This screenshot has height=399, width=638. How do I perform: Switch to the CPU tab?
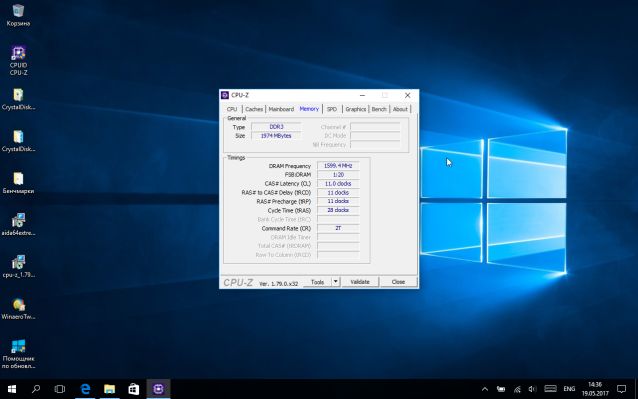(232, 109)
